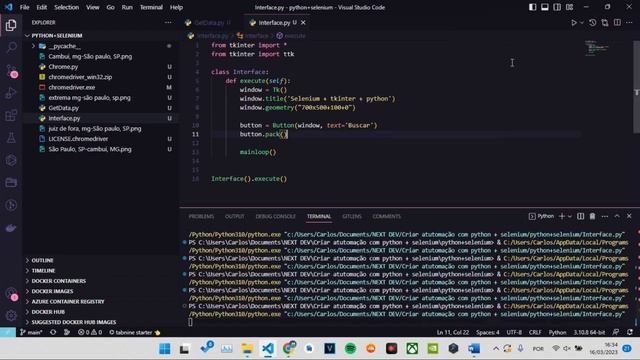Open the Manage settings gear
Image resolution: width=640 pixels, height=360 pixels.
coord(11,315)
